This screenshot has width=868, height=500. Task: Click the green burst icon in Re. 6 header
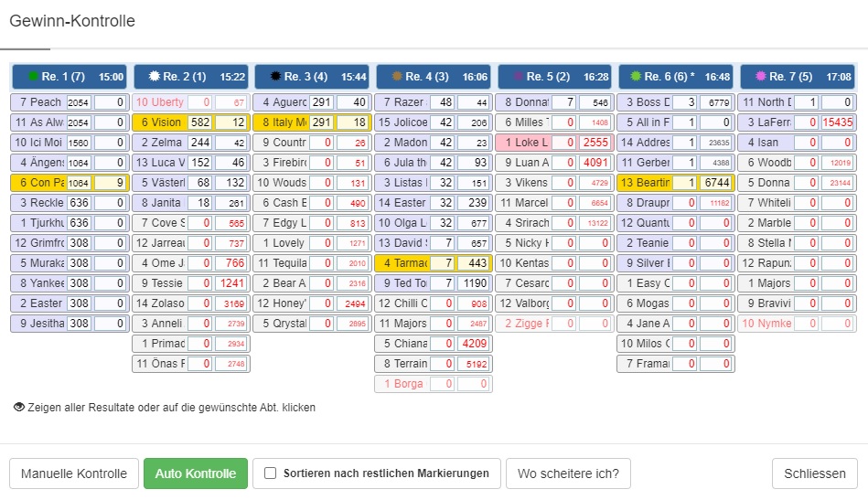click(636, 77)
